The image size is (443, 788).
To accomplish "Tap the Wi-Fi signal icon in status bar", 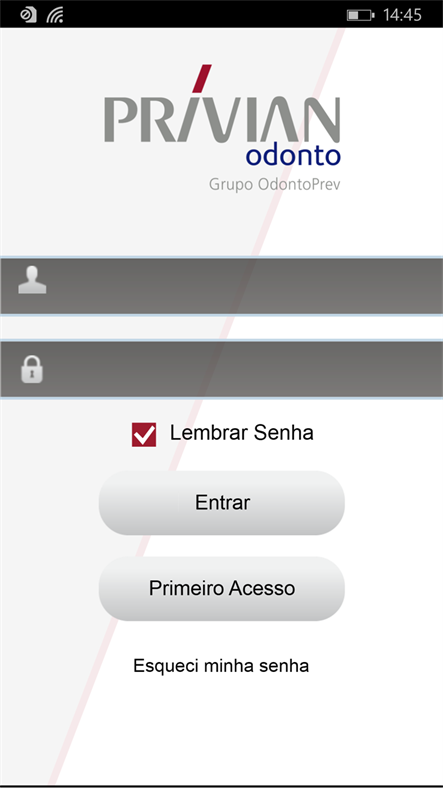I will click(x=55, y=16).
